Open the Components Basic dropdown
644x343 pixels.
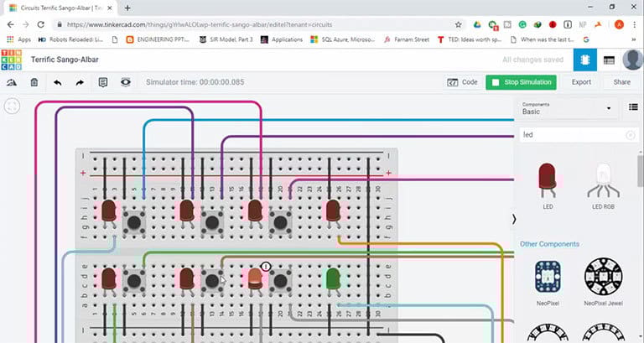567,108
